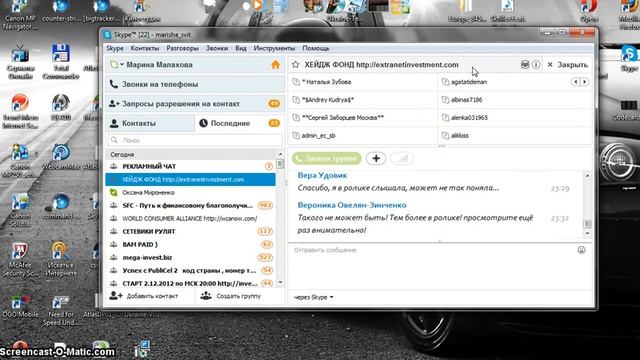The image size is (640, 360).
Task: Click Создать группу button
Action: click(x=240, y=296)
